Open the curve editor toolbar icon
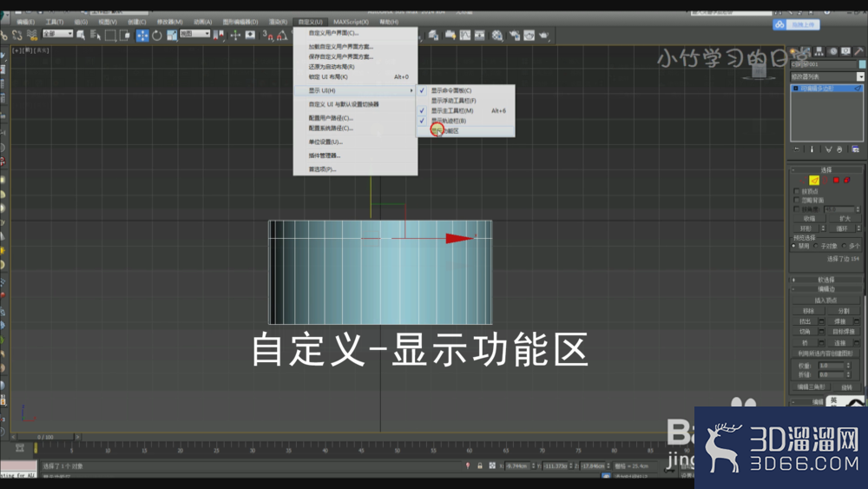Screen dimensions: 868x489 click(465, 36)
